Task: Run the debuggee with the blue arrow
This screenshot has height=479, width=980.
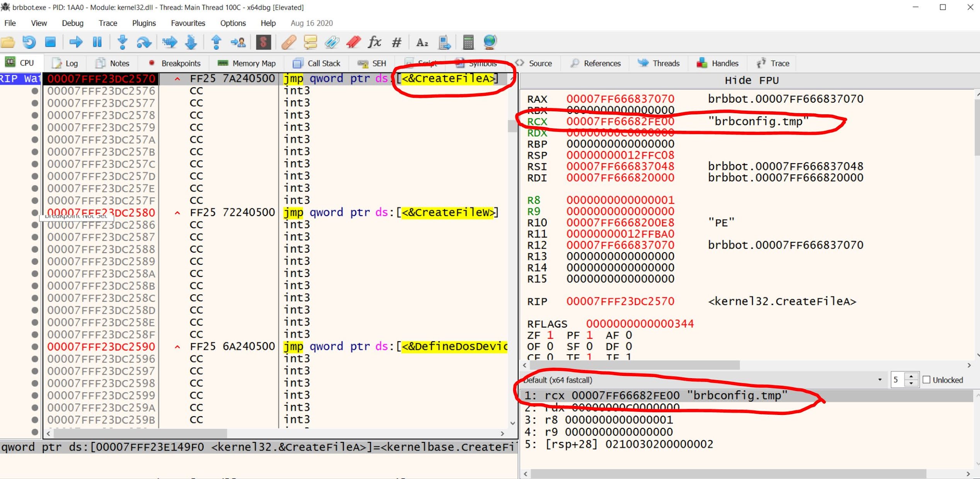Action: pos(76,42)
